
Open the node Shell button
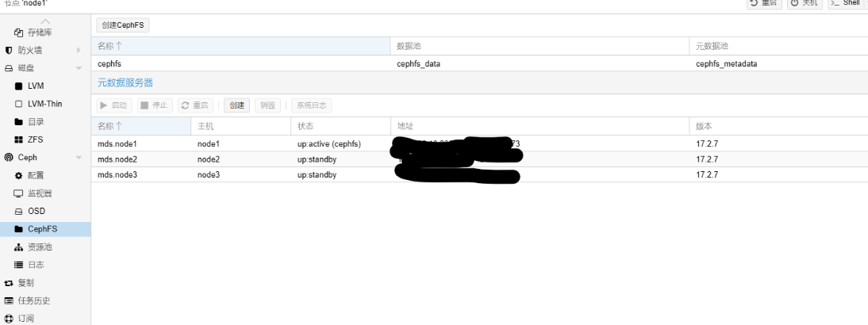(x=846, y=3)
